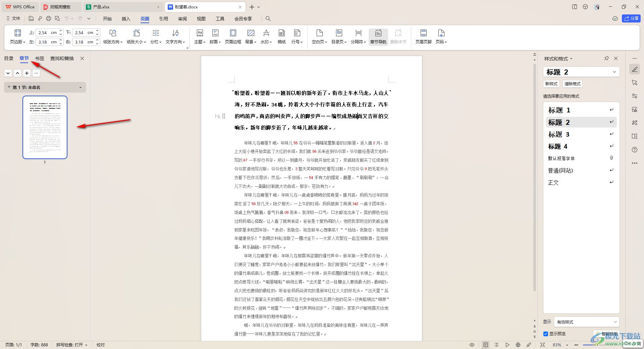Open the 分栏 columns menu
644x349 pixels.
156,37
